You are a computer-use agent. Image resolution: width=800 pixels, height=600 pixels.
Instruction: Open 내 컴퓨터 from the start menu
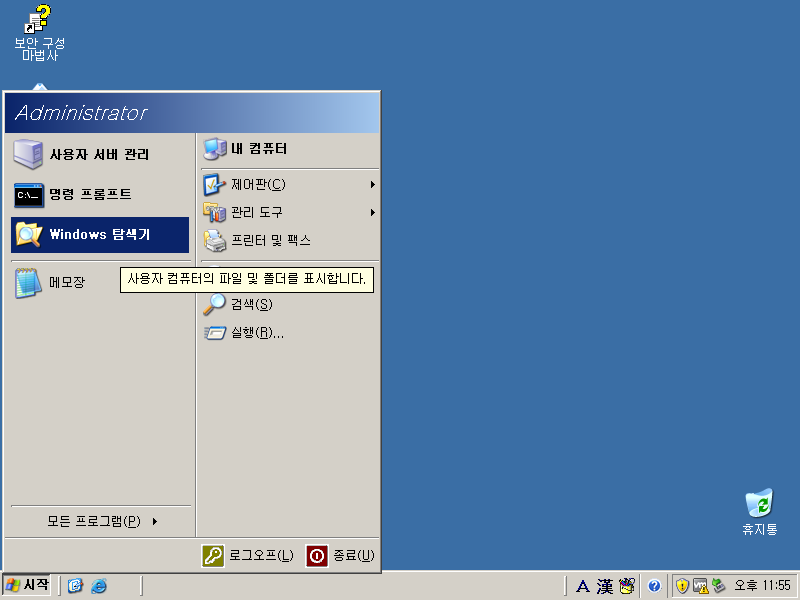tap(290, 149)
